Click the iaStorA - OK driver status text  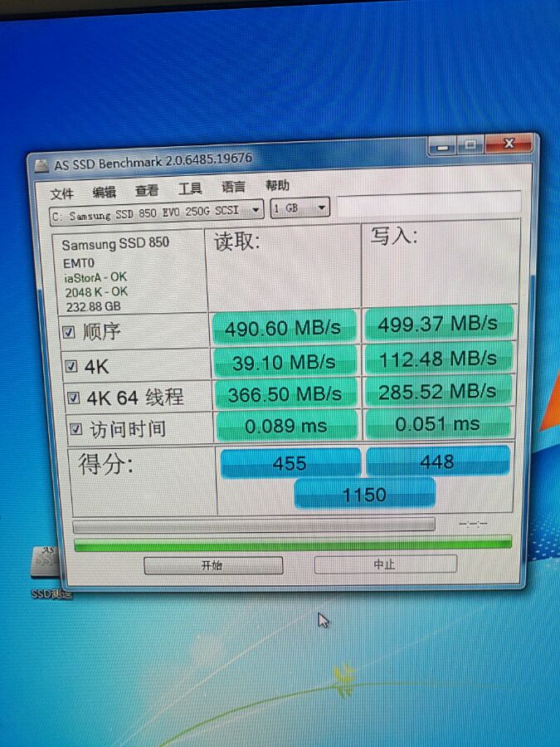point(95,277)
